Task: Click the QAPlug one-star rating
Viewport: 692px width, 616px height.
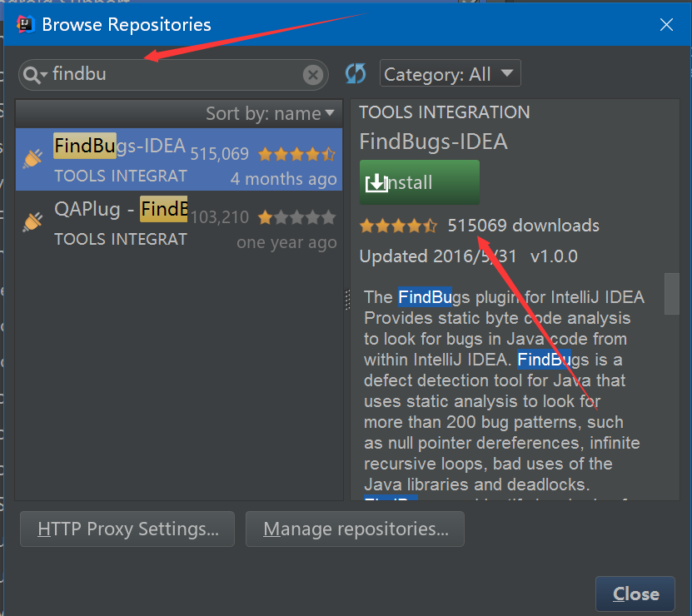Action: click(x=297, y=217)
